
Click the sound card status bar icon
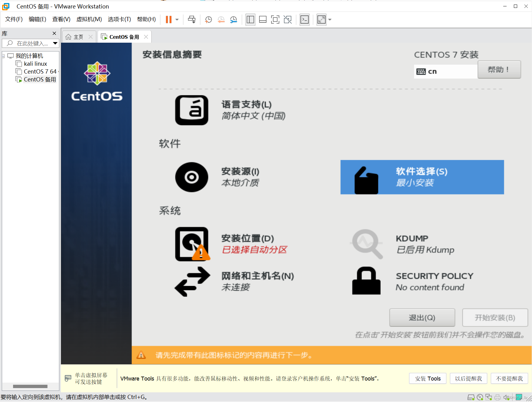click(x=506, y=397)
